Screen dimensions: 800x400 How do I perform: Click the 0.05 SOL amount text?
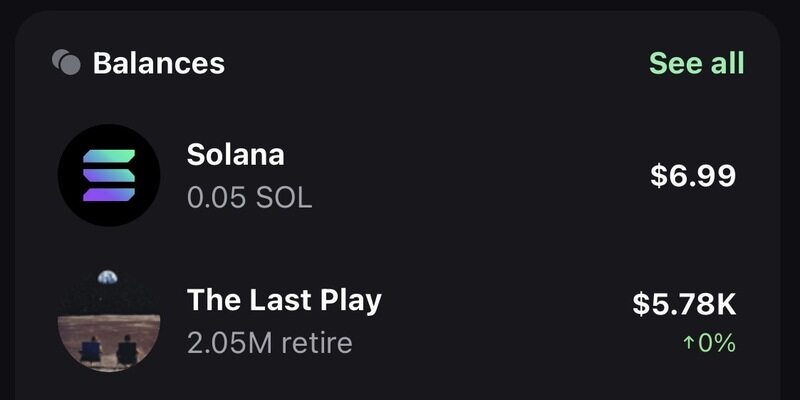[x=249, y=197]
